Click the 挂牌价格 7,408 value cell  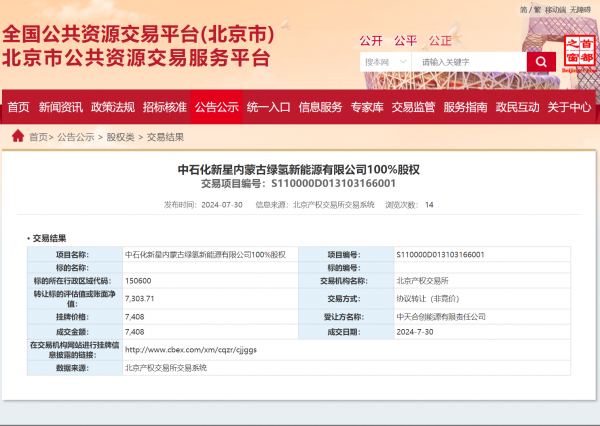(210, 317)
